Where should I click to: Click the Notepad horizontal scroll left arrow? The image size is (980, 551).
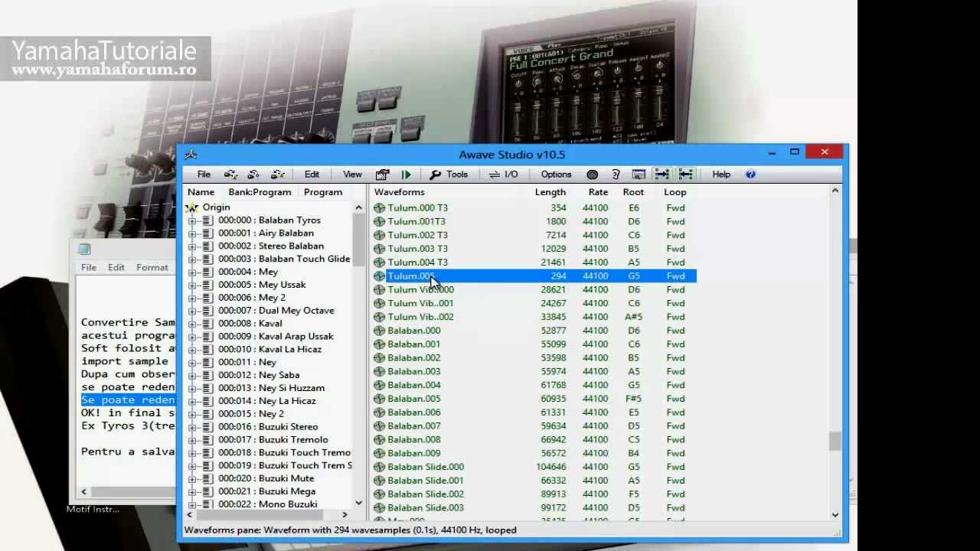pyautogui.click(x=83, y=492)
